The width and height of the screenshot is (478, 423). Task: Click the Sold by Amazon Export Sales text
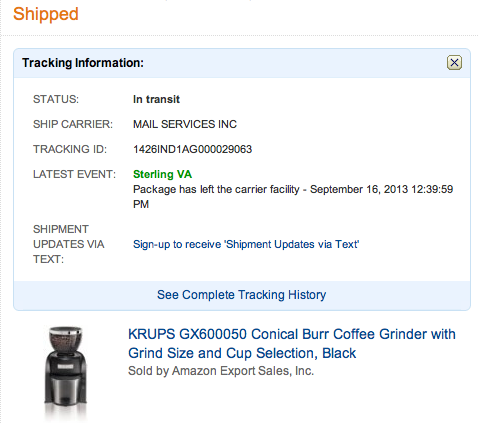221,371
